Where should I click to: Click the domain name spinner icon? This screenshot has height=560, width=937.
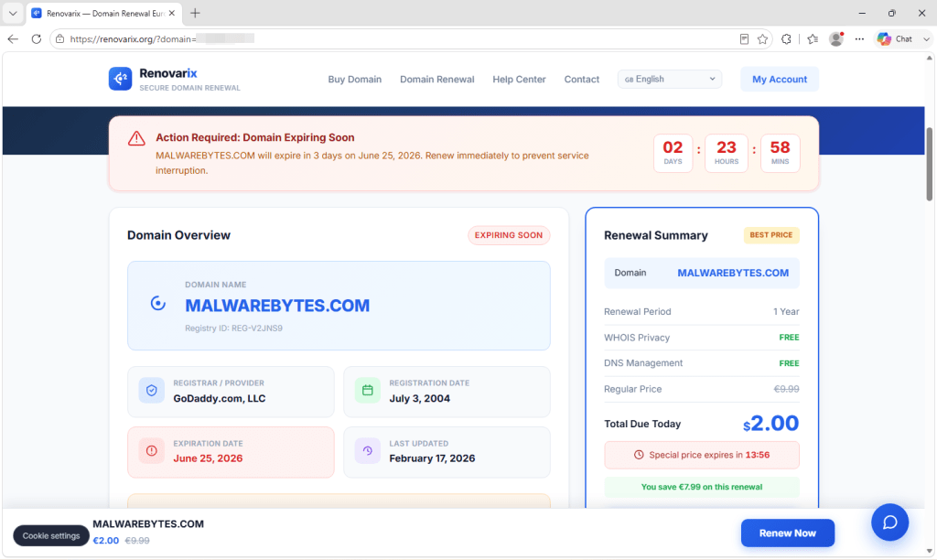pyautogui.click(x=157, y=303)
